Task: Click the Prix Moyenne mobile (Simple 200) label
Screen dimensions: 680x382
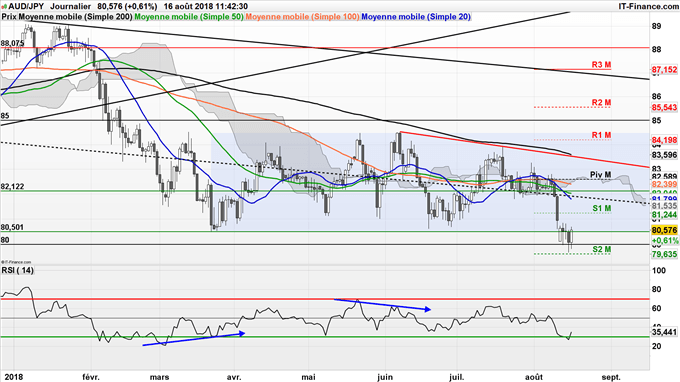Action: pyautogui.click(x=67, y=16)
